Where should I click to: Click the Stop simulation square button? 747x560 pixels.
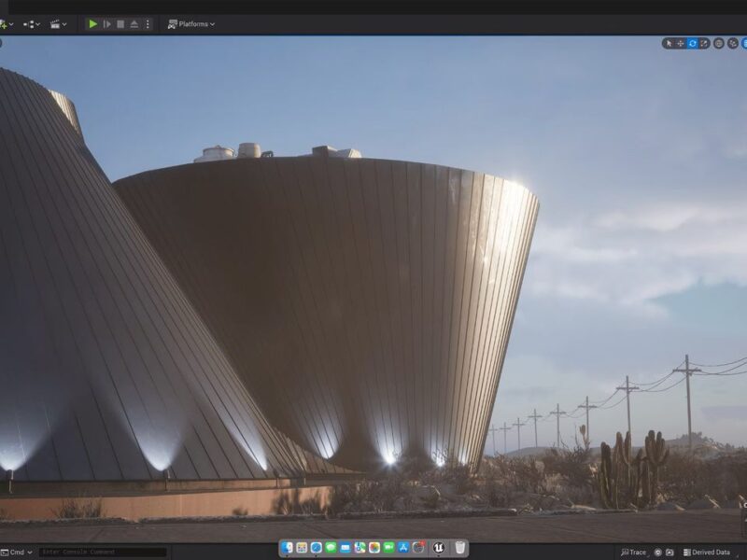pos(120,24)
